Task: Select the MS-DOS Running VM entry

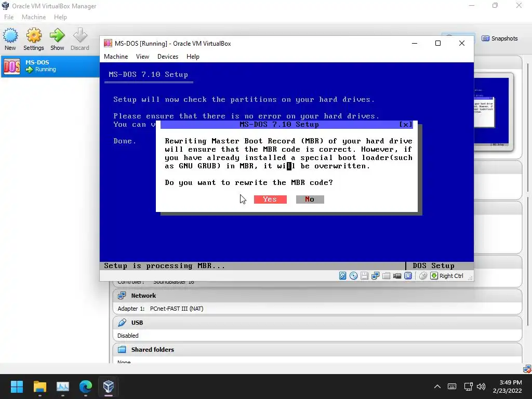Action: (50, 66)
